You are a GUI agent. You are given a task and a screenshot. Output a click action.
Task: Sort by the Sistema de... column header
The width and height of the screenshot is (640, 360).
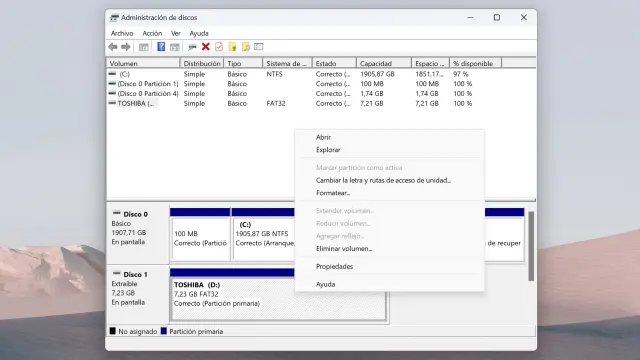point(287,63)
